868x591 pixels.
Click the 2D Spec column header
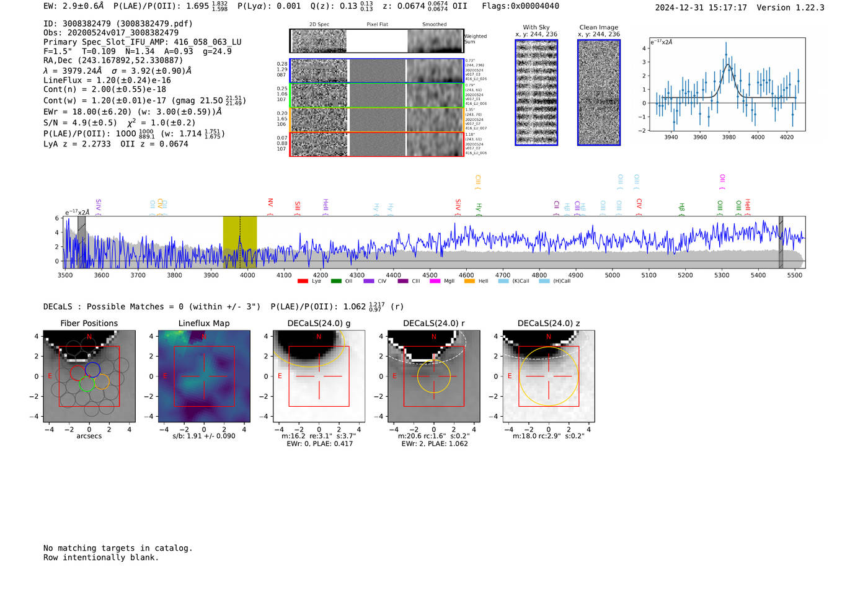pos(319,25)
